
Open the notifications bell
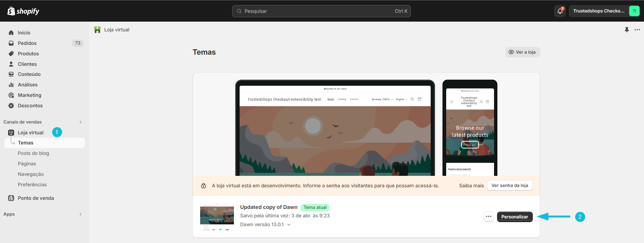pyautogui.click(x=560, y=11)
